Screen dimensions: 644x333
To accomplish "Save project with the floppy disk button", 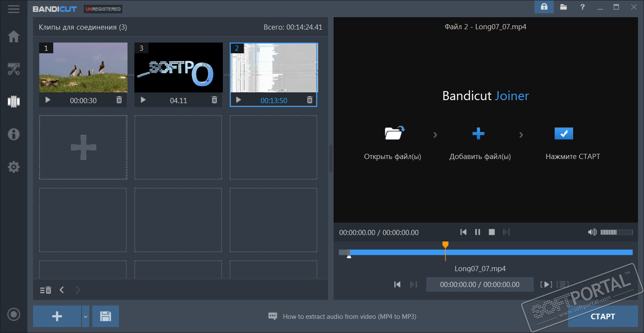I will (106, 317).
